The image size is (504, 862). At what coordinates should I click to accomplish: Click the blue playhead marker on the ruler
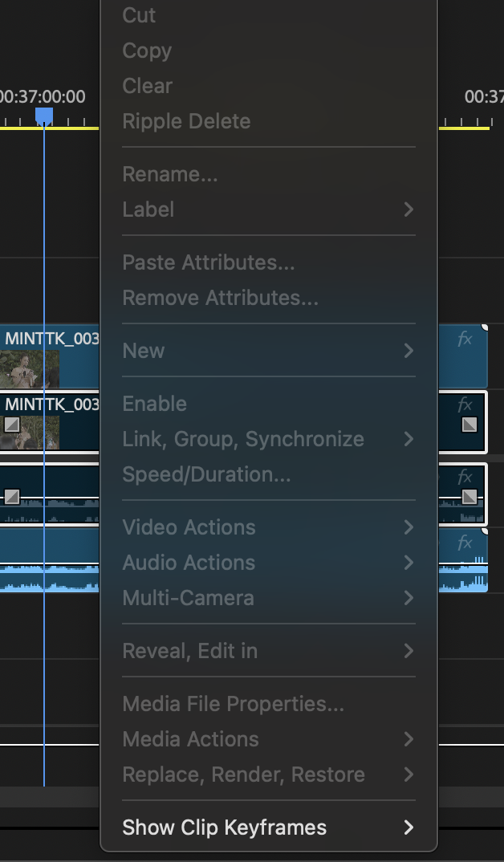click(44, 116)
